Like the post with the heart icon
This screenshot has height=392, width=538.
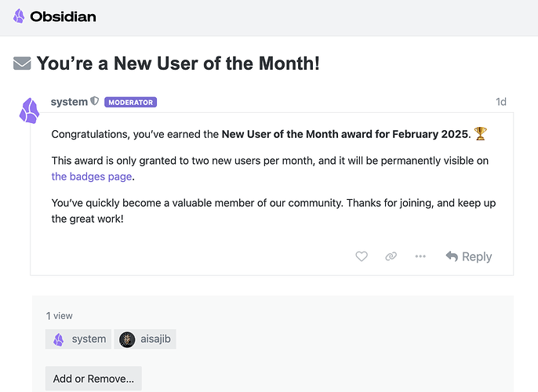(362, 256)
